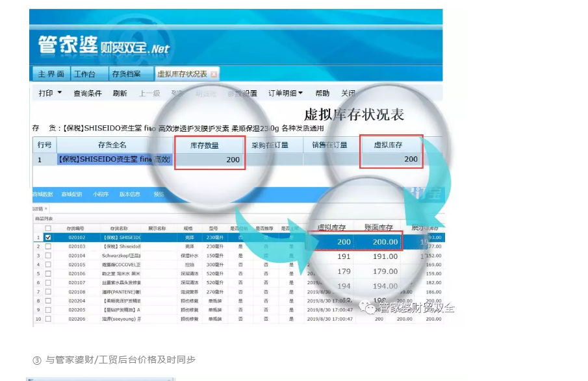Select the 库存数量 cell showing 200
Viewport: 588px width, 381px height.
(210, 160)
